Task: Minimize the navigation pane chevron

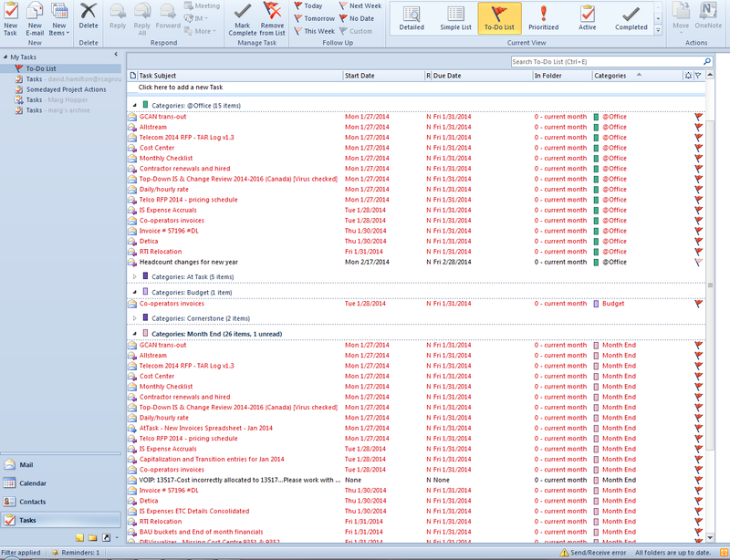Action: click(116, 55)
